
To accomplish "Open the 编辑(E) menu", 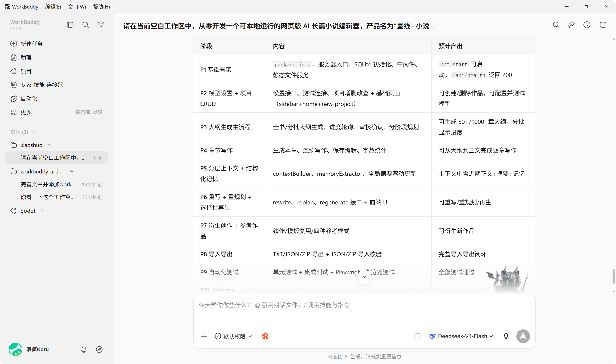I will coord(53,7).
